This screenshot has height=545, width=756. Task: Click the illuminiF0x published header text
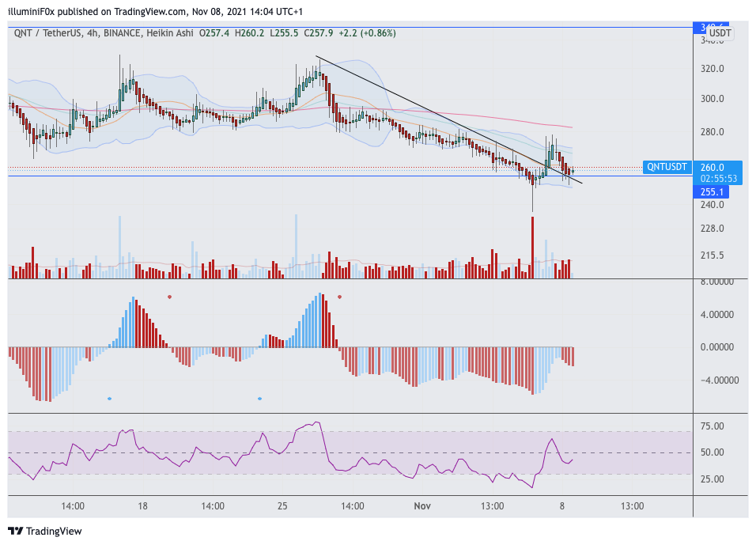coord(155,11)
